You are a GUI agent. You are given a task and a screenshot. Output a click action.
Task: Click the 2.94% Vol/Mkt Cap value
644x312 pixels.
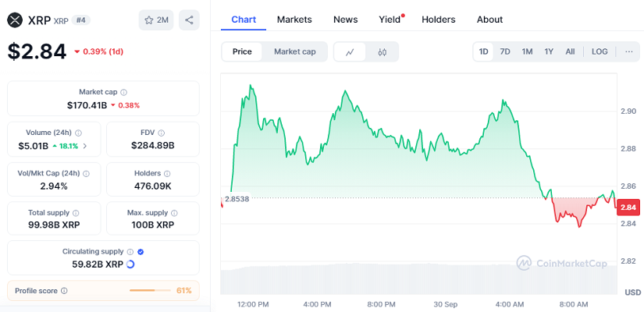coord(54,186)
